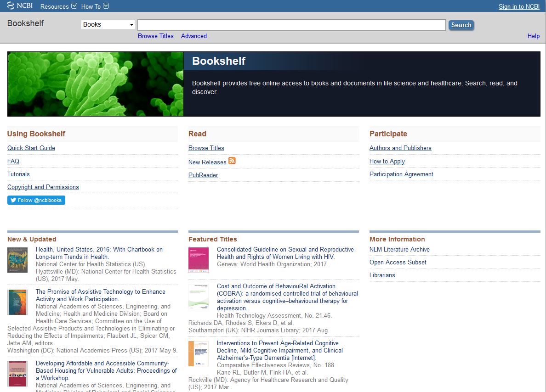This screenshot has width=546, height=392.
Task: Click the Resources dropdown arrow icon
Action: point(74,6)
